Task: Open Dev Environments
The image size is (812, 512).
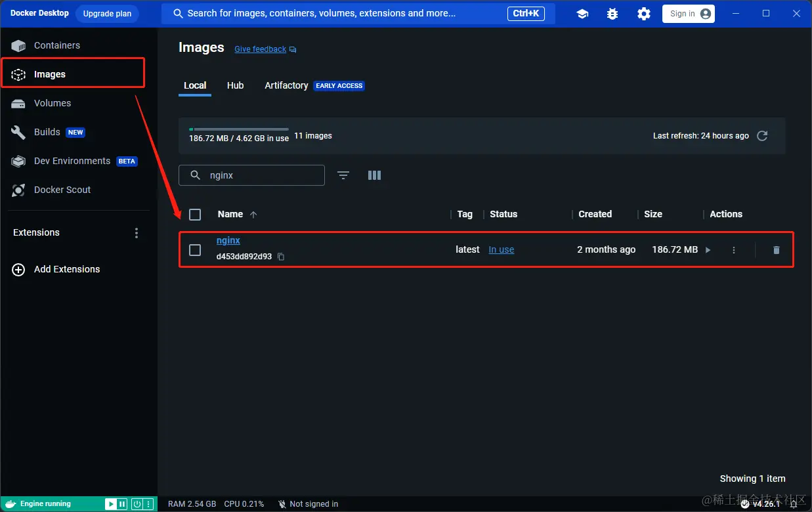Action: tap(72, 161)
